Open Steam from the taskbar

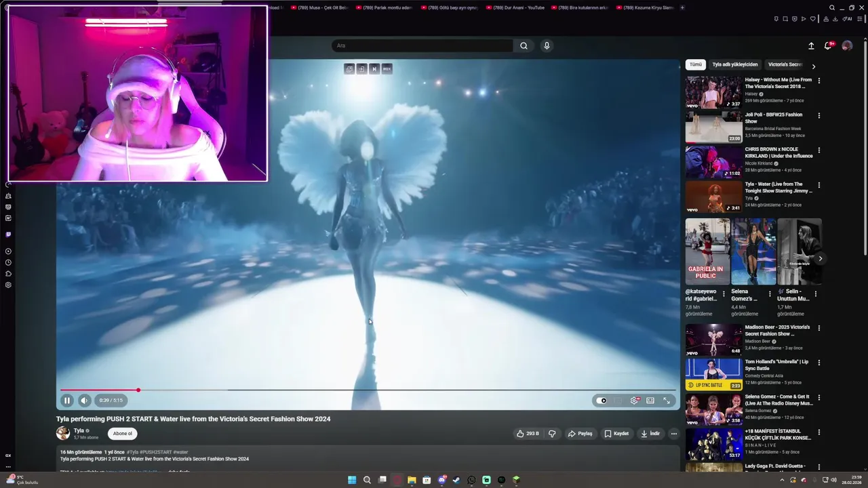pyautogui.click(x=456, y=480)
